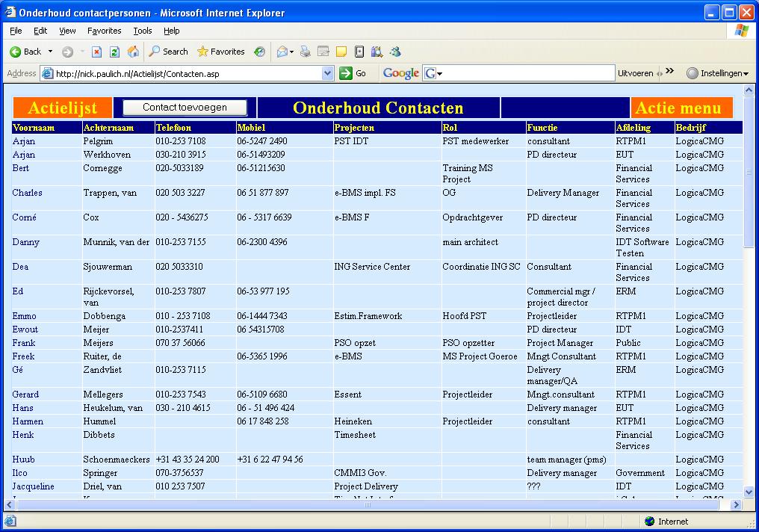Open the Favorites menu
Image resolution: width=759 pixels, height=532 pixels.
(104, 31)
